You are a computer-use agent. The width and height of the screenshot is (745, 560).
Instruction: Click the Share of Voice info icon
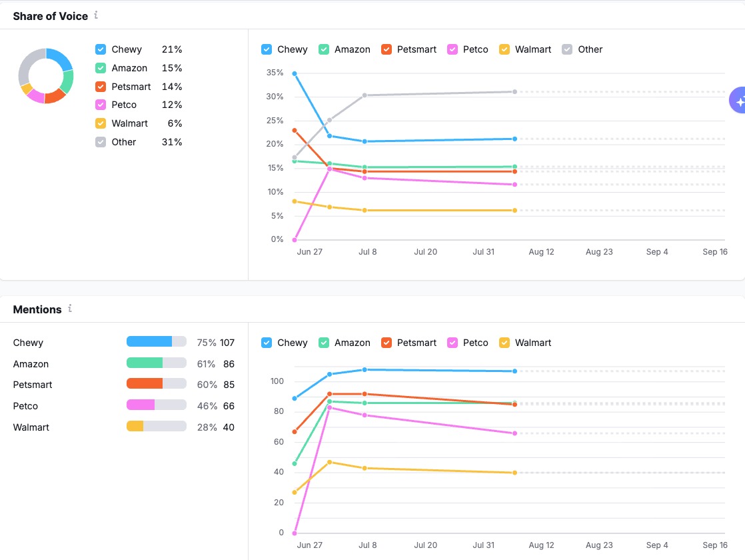(x=96, y=15)
